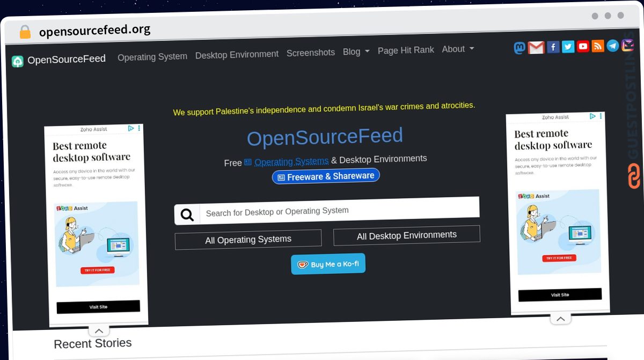This screenshot has height=360, width=644.
Task: Click the Ko-fi cup icon
Action: [x=303, y=265]
